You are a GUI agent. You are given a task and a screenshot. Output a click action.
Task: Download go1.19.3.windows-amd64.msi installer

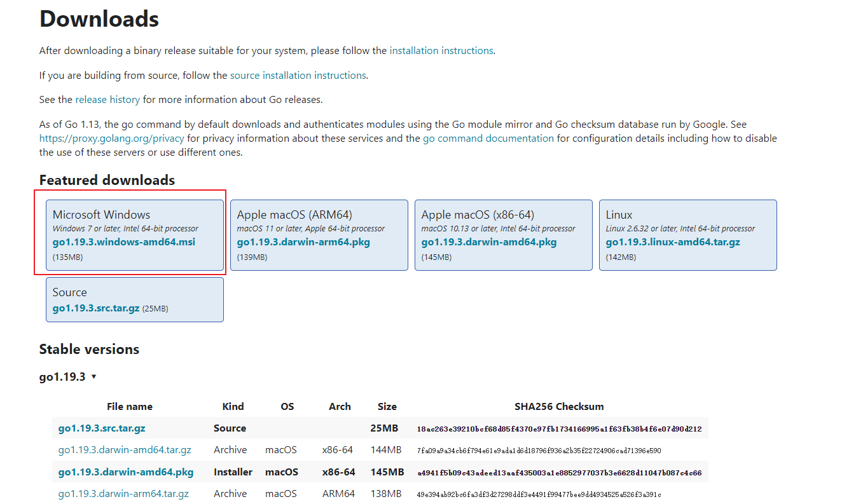[124, 242]
